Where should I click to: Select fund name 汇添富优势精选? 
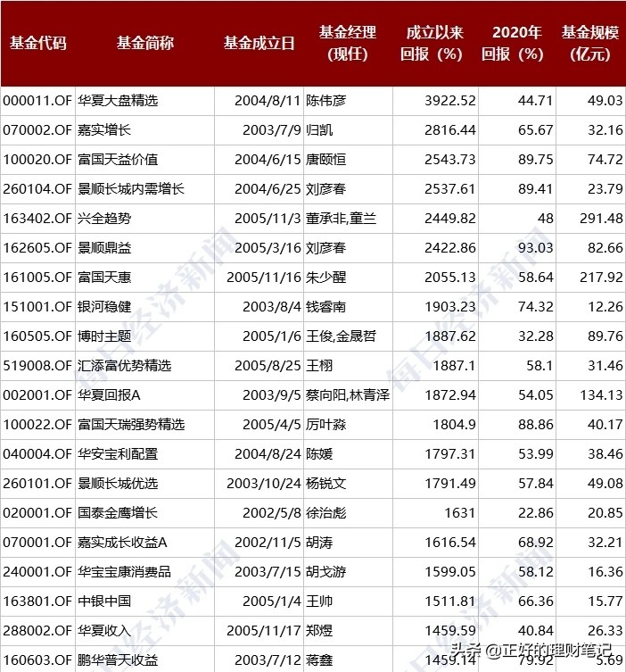(x=124, y=366)
